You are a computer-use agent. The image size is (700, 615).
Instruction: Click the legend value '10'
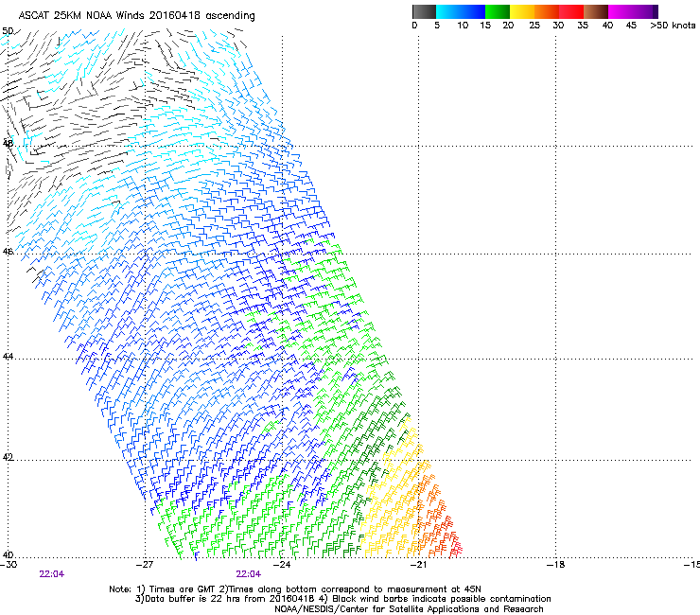[x=463, y=26]
